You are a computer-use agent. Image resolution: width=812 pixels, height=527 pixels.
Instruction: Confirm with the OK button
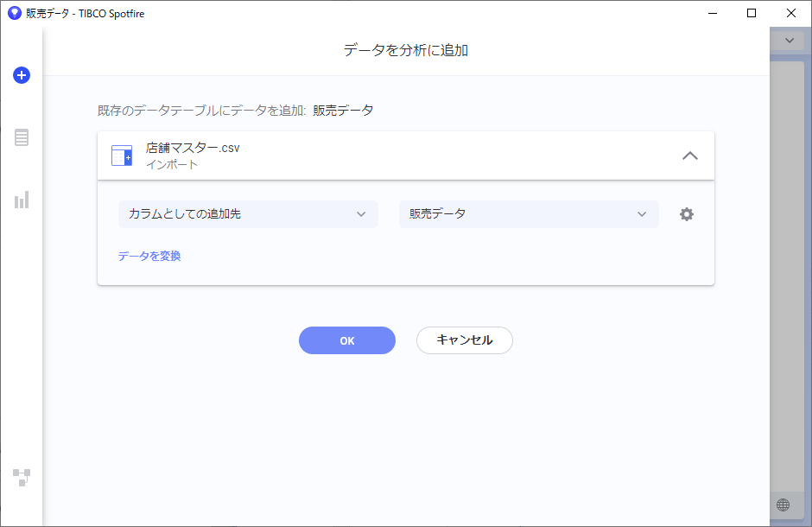(347, 340)
